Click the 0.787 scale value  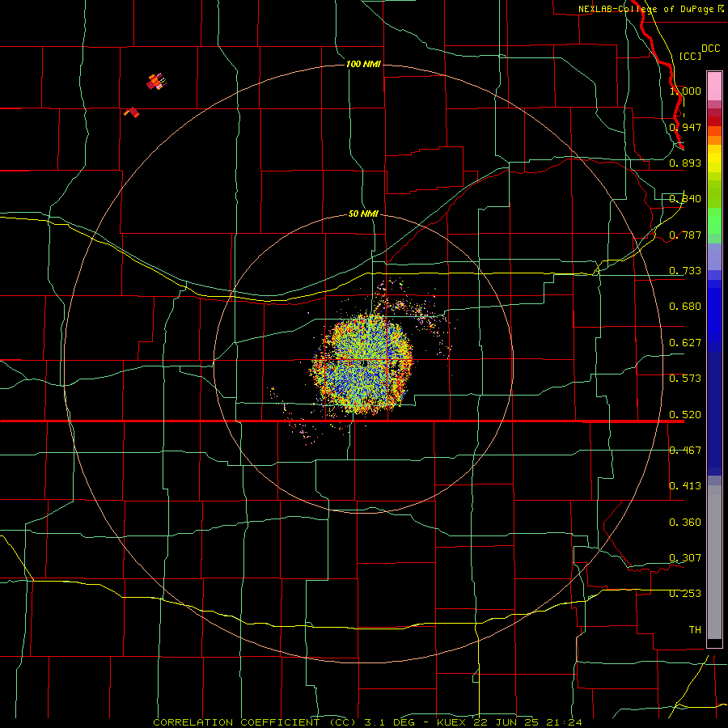pyautogui.click(x=685, y=235)
